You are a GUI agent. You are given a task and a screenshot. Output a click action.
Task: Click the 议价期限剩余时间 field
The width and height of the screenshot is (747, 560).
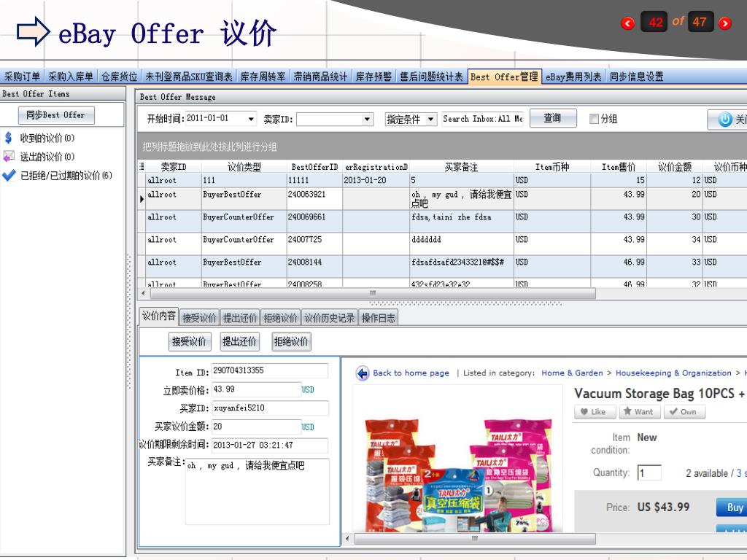pyautogui.click(x=270, y=446)
